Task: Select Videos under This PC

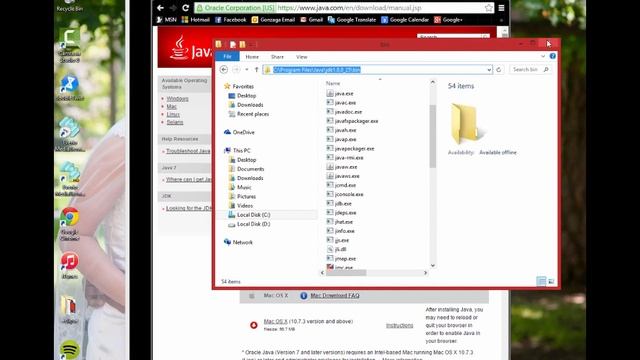Action: point(241,206)
